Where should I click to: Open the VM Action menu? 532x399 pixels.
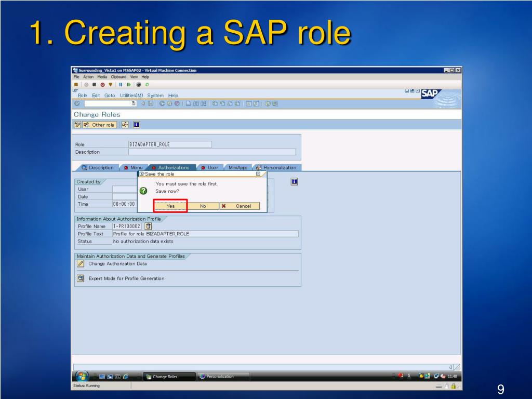pos(88,77)
